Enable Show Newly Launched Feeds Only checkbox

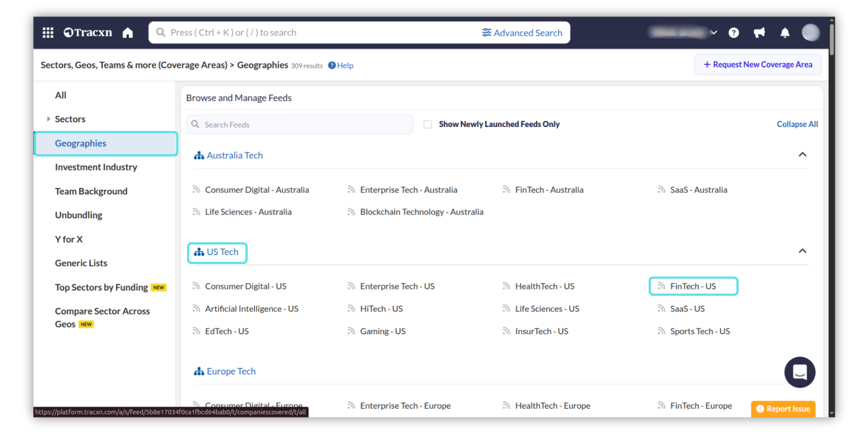[428, 124]
